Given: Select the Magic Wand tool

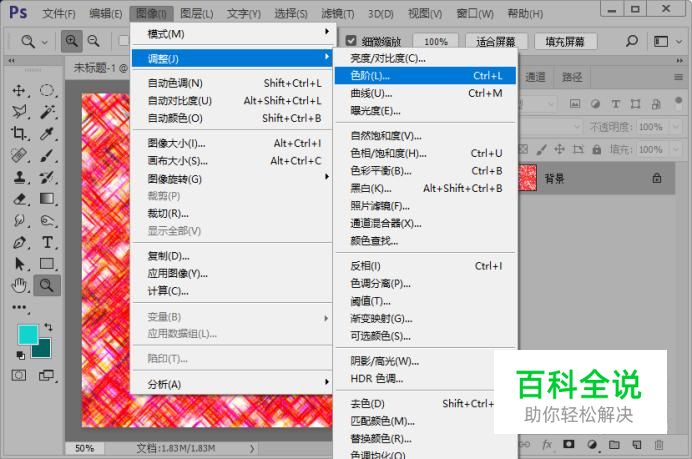Looking at the screenshot, I should click(47, 112).
